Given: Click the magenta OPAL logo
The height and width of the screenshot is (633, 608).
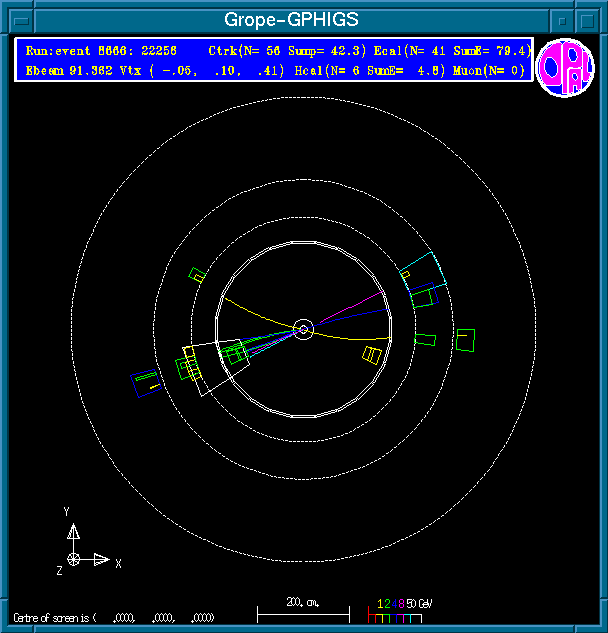Looking at the screenshot, I should 565,69.
